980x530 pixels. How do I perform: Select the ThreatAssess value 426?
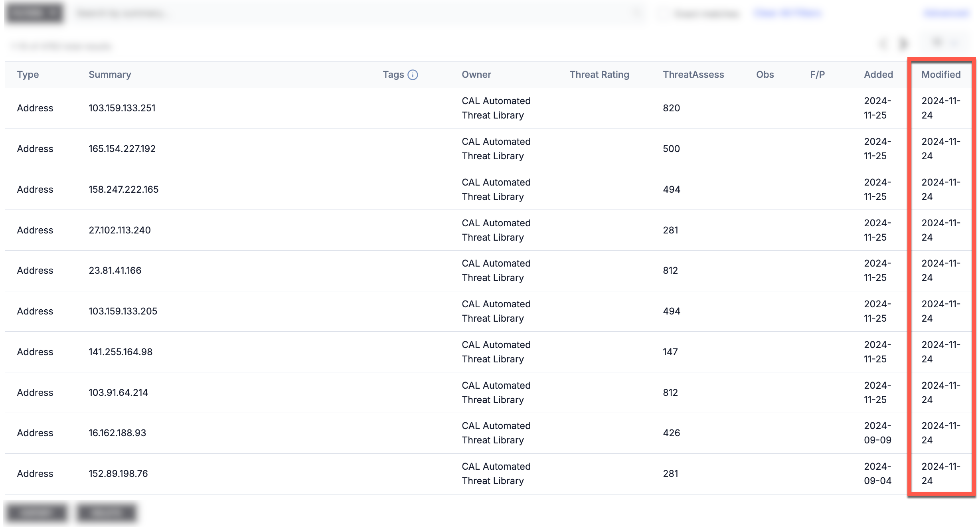point(672,433)
